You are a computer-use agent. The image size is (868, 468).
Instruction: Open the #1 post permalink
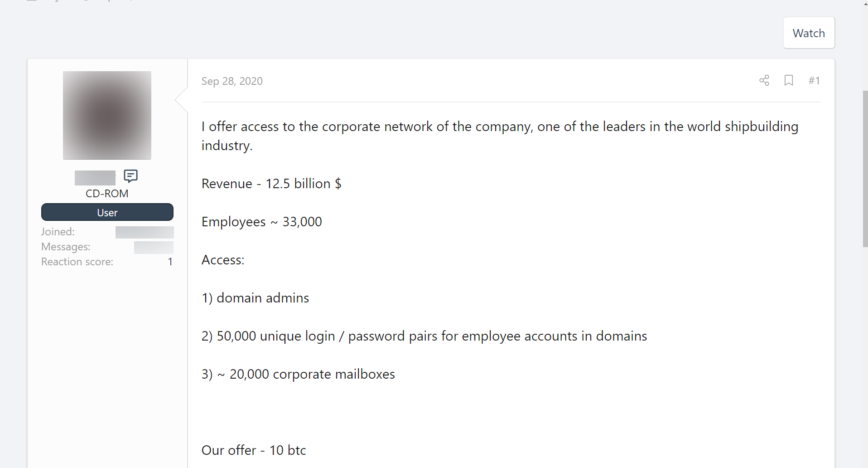[x=814, y=81]
